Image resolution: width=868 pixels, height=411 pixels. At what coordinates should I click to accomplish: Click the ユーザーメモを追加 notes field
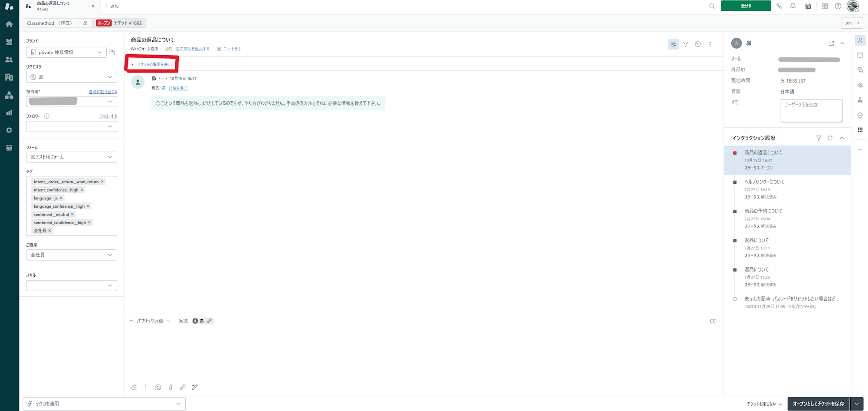tap(811, 111)
